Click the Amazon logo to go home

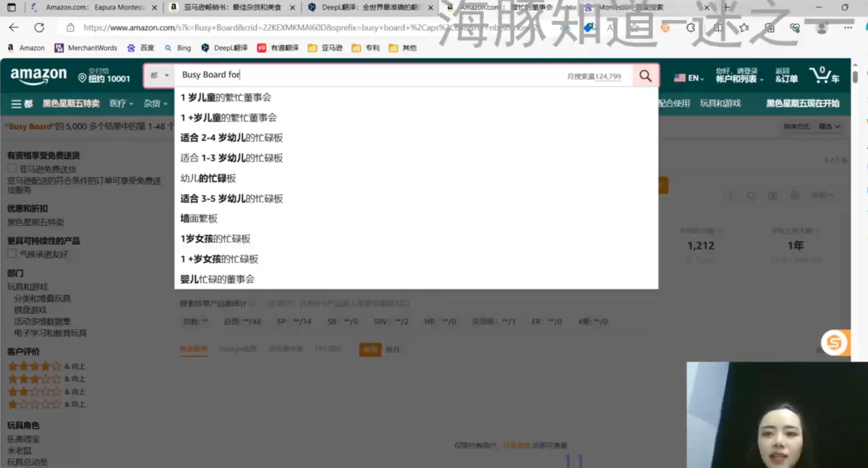[37, 75]
